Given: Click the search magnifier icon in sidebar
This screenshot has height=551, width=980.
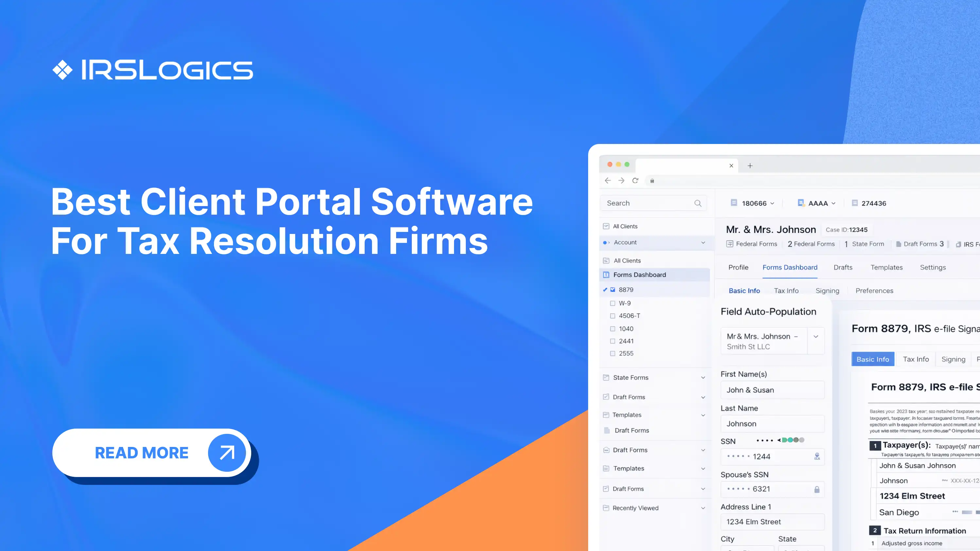Looking at the screenshot, I should [697, 203].
